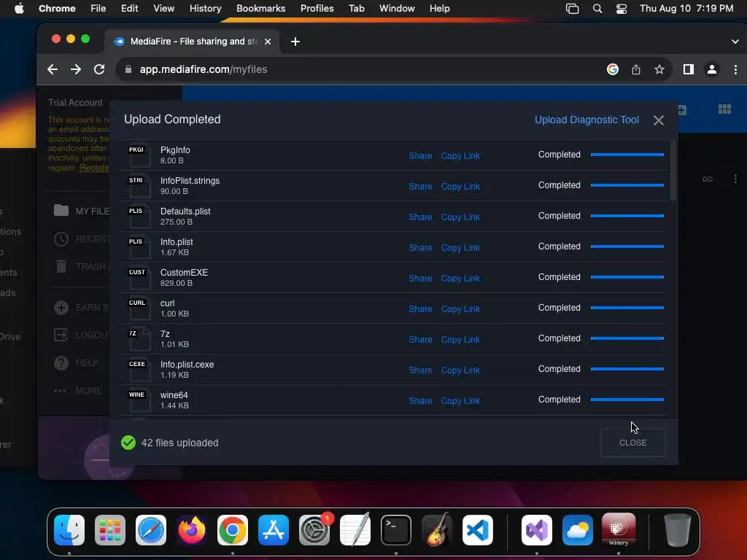Expand the tab search chevron
Screen dimensions: 747x560
click(x=735, y=42)
